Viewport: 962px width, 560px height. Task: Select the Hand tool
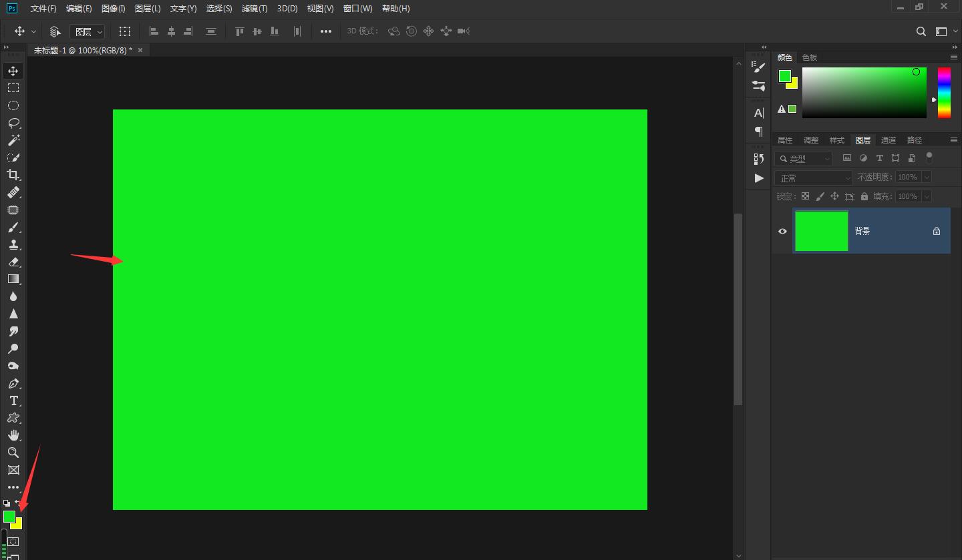tap(13, 435)
